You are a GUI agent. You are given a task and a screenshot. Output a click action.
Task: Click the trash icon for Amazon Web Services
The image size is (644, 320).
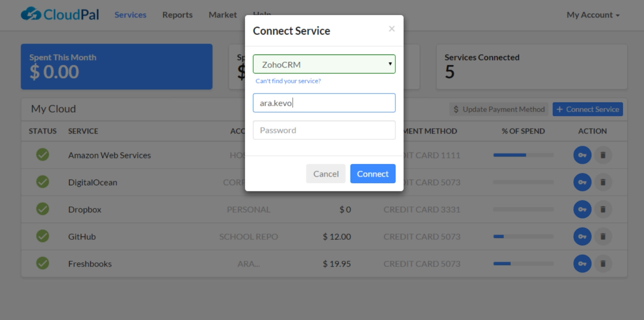tap(603, 155)
